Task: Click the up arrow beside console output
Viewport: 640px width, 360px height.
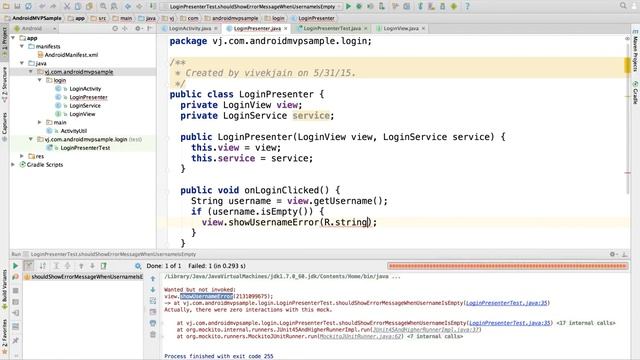Action: (153, 279)
